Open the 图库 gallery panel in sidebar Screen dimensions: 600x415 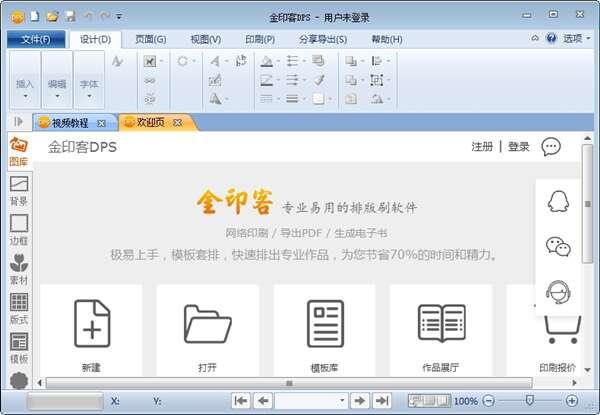coord(18,151)
